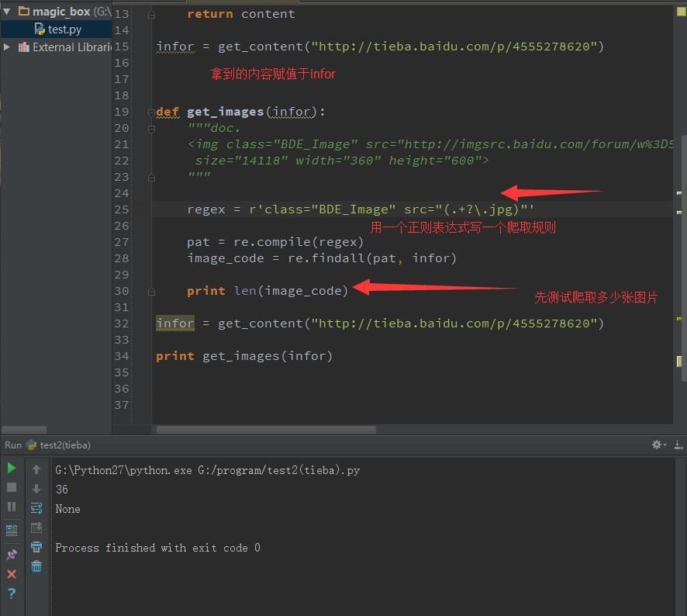The width and height of the screenshot is (687, 616).
Task: Click docstring end fold marker line 23
Action: coord(151,178)
